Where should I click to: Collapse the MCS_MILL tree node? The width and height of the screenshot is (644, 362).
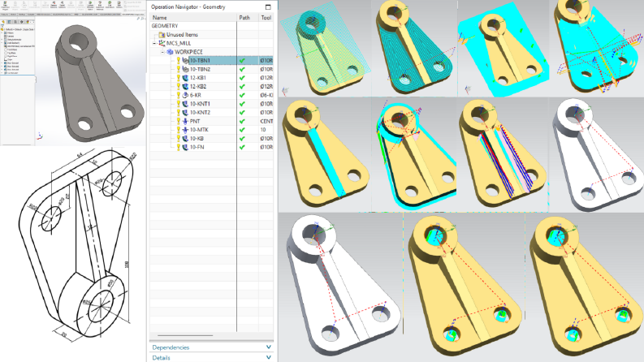155,43
